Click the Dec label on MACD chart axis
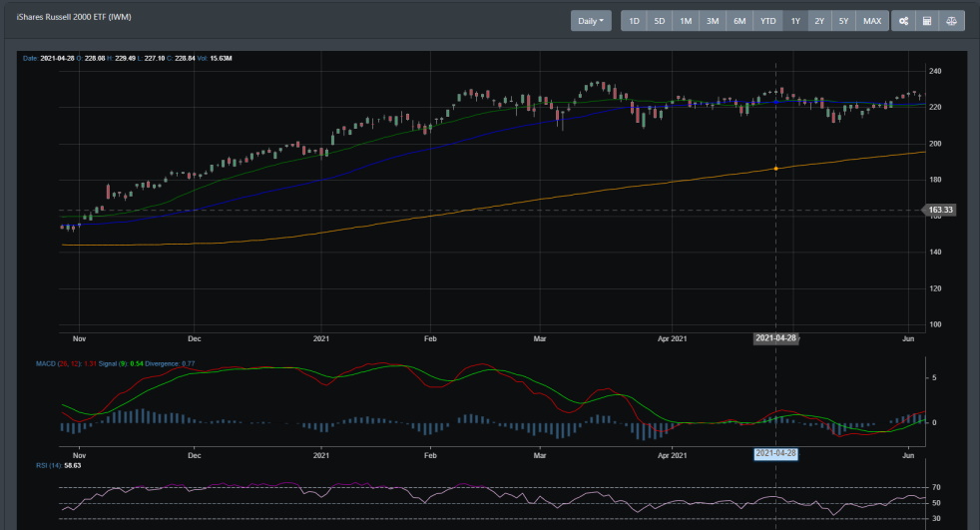This screenshot has width=980, height=530. (195, 455)
